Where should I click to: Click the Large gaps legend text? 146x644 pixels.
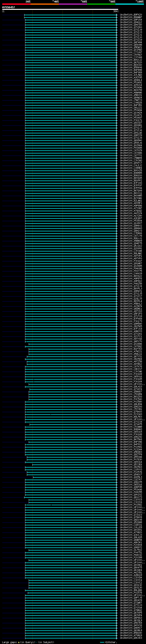point(28,642)
